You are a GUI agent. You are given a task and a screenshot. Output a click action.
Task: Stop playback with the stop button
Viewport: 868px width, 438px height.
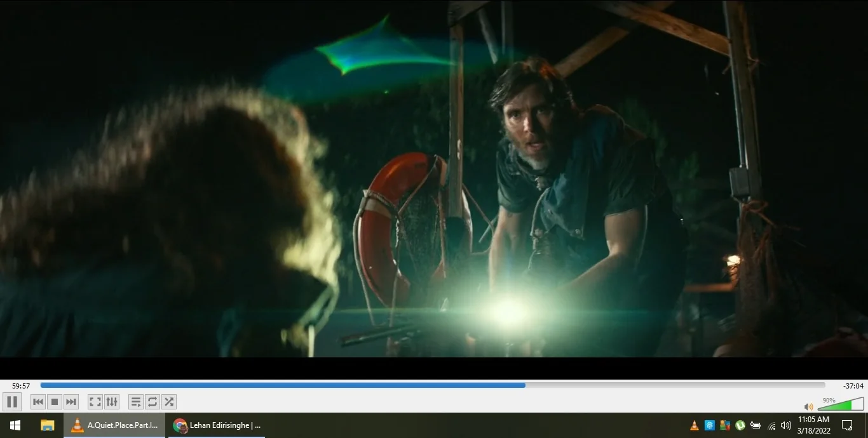(55, 402)
